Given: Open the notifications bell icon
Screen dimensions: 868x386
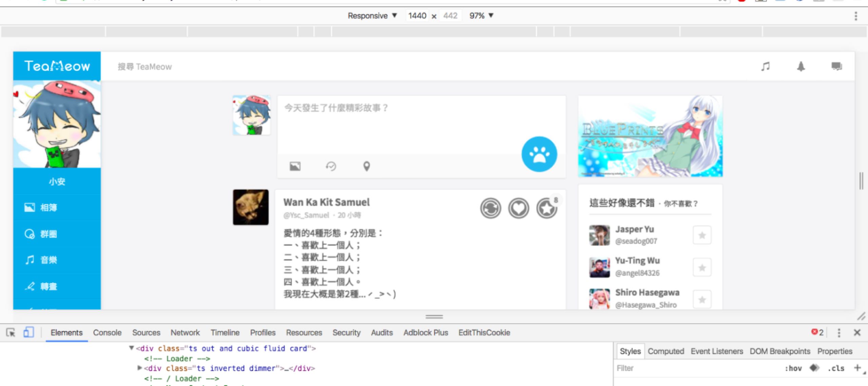Looking at the screenshot, I should (x=801, y=66).
